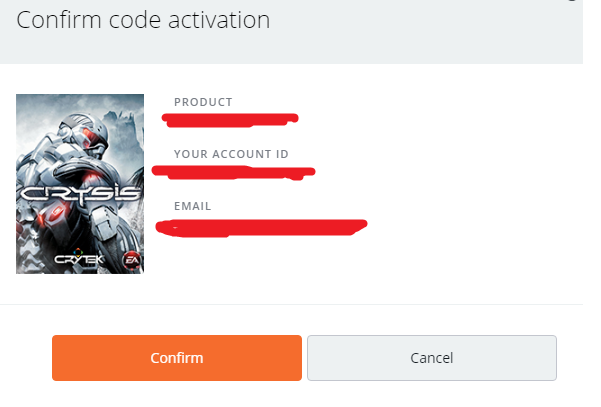Image resolution: width=601 pixels, height=407 pixels.
Task: Click the orange Confirm button
Action: point(176,358)
